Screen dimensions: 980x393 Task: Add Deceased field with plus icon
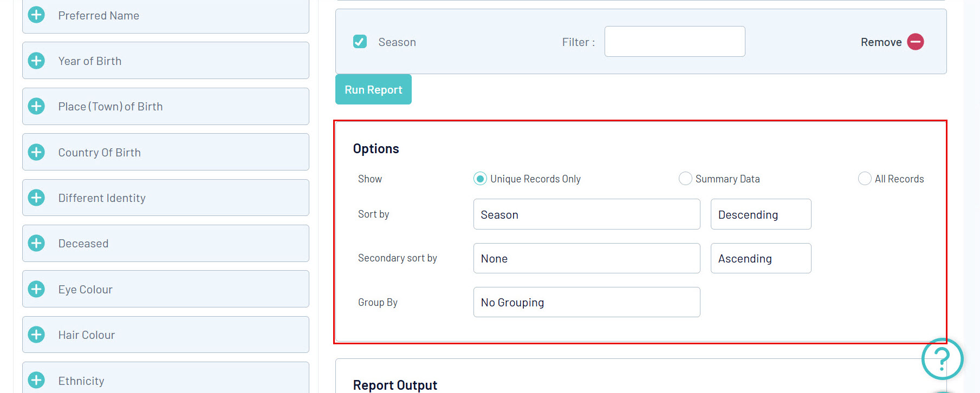click(x=36, y=243)
